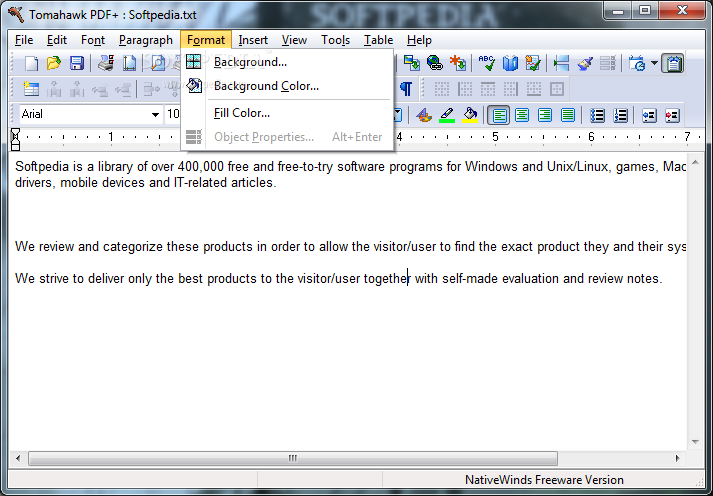Viewport: 713px width, 496px height.
Task: Click the checklist-with-checkmark toolbar icon
Action: point(533,63)
